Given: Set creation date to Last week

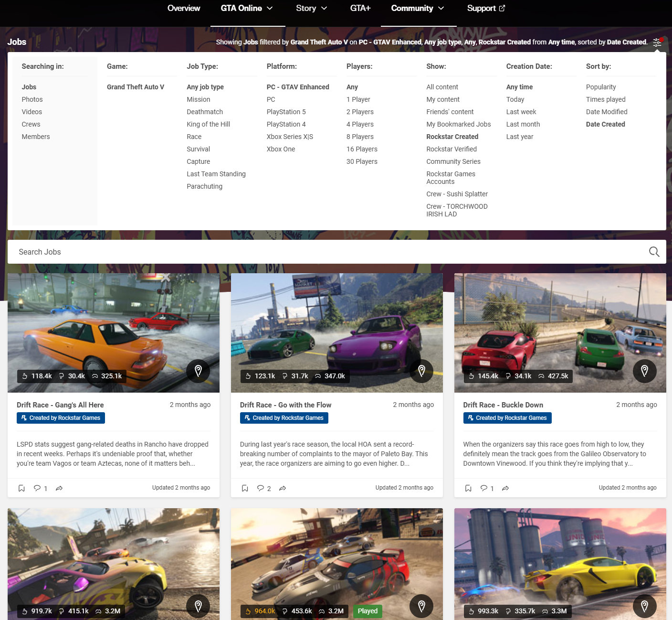Looking at the screenshot, I should [x=521, y=112].
